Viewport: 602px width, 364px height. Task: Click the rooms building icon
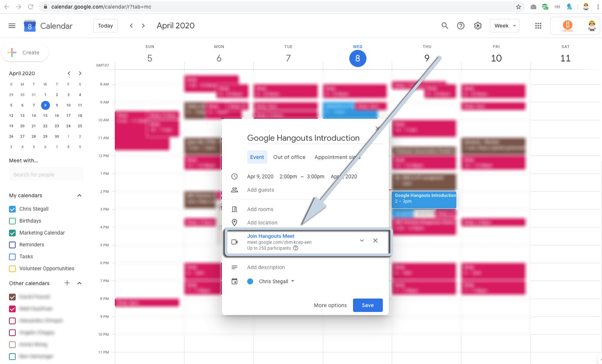[x=234, y=209]
